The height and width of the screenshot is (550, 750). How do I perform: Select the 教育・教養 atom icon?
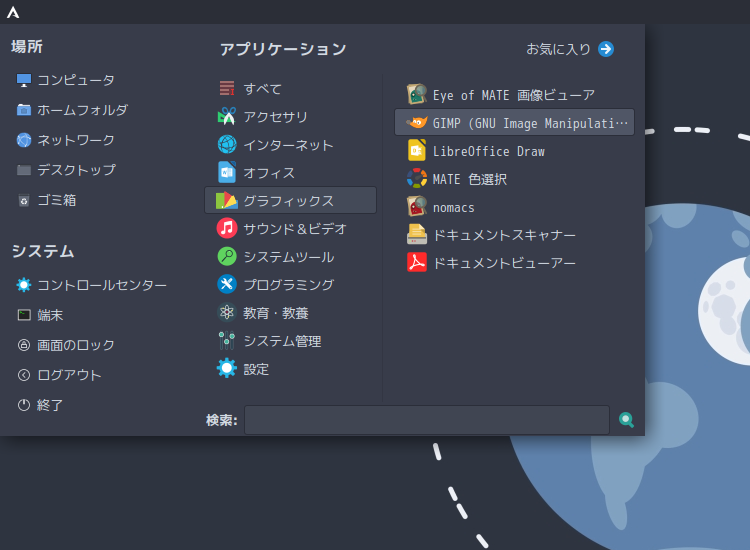pos(227,313)
